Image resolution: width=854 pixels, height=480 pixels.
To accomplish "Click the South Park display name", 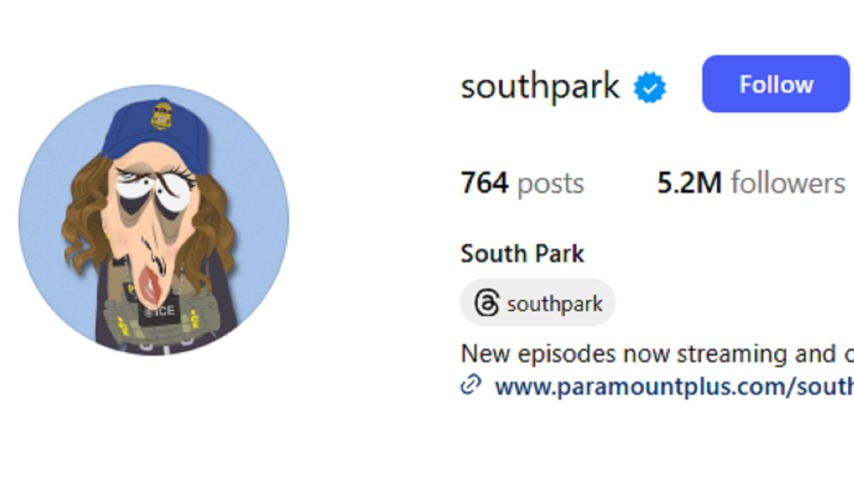I will pyautogui.click(x=522, y=253).
